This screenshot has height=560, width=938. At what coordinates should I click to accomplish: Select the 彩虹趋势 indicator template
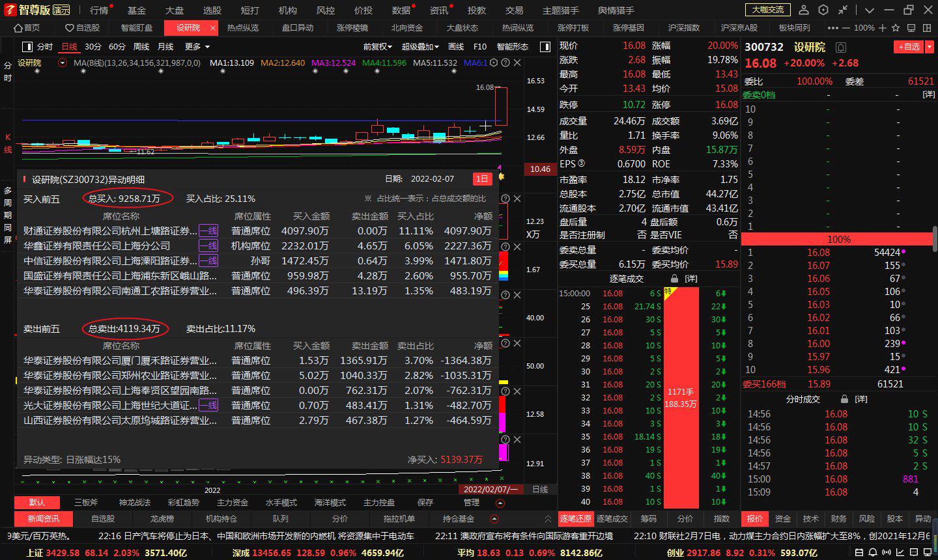pos(184,503)
